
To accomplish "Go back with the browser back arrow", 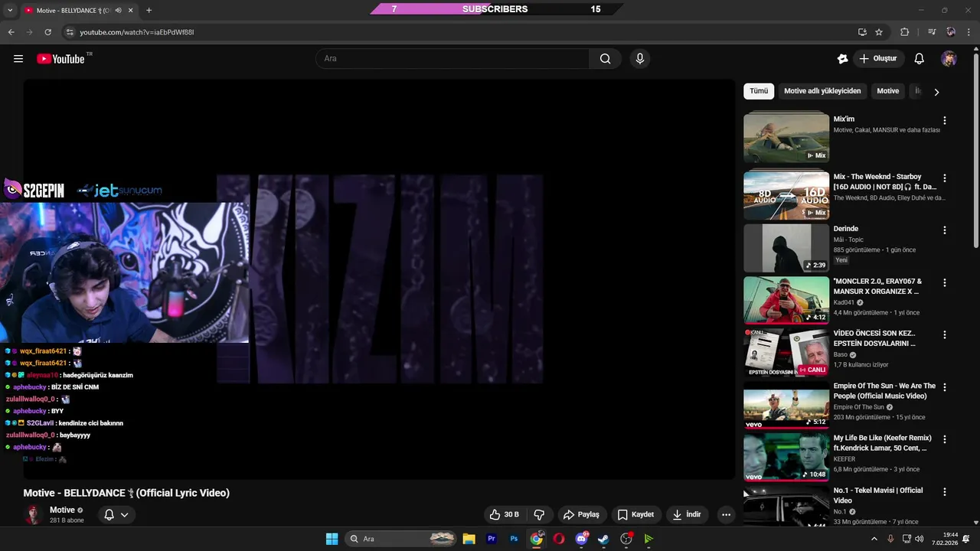I will click(11, 32).
